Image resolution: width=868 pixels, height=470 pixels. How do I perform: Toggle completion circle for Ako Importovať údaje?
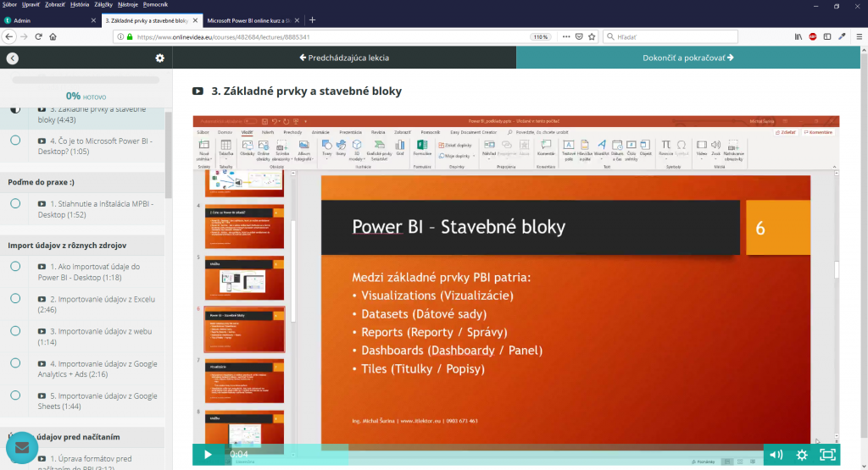pyautogui.click(x=15, y=267)
